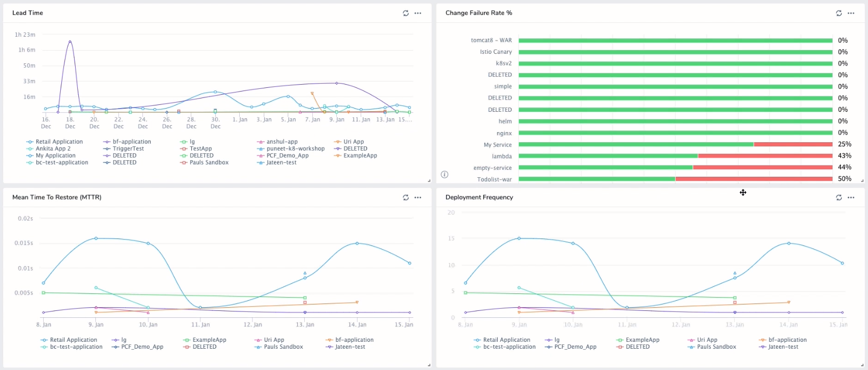
Task: Toggle PCF_Demo_App in Lead Time legend
Action: pos(283,155)
